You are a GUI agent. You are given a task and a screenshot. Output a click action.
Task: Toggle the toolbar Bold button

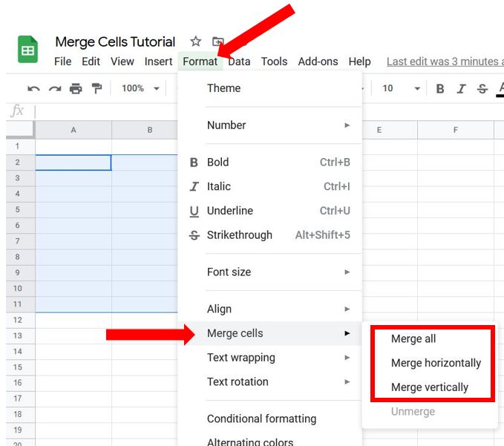440,88
